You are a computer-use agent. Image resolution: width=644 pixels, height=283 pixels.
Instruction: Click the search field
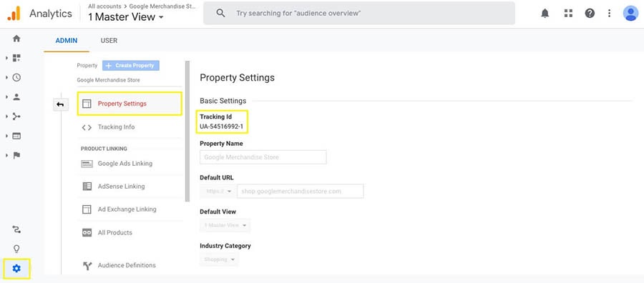(359, 13)
